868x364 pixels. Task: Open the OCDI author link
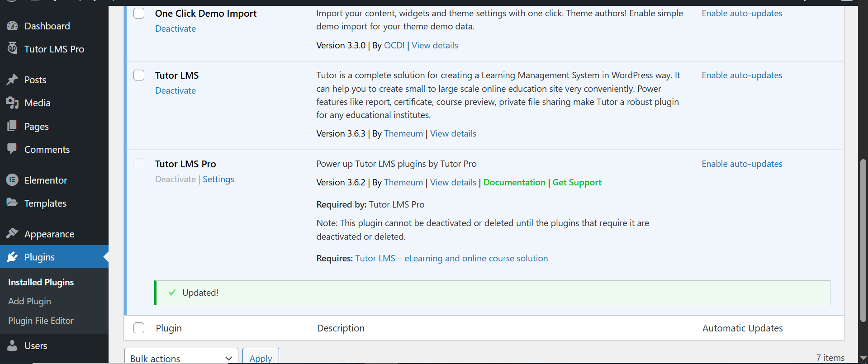[394, 45]
